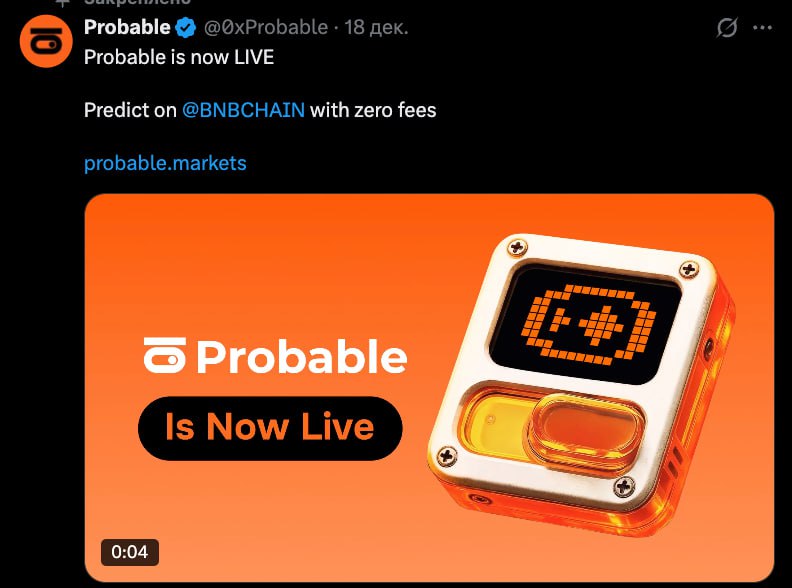Image resolution: width=792 pixels, height=588 pixels.
Task: Open the orange Probable profile avatar
Action: pyautogui.click(x=46, y=41)
